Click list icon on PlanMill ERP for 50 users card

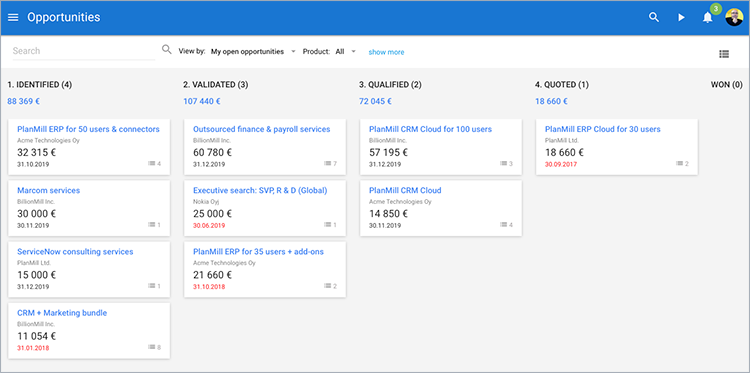152,164
